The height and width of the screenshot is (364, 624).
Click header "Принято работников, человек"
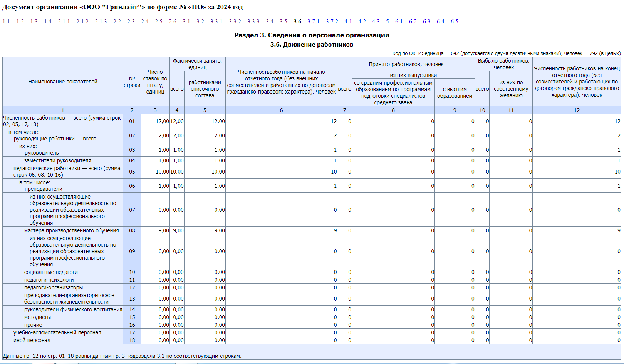pos(406,64)
